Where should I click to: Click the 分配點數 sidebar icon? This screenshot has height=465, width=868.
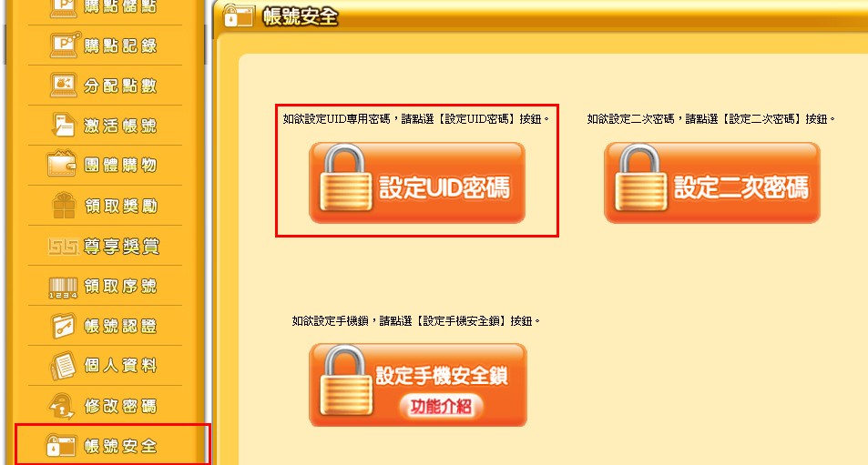click(x=64, y=86)
